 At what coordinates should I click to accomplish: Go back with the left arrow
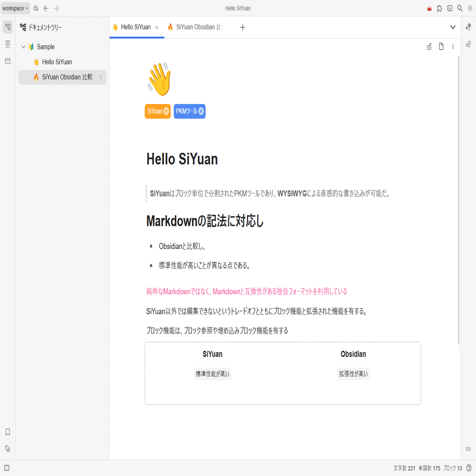(x=46, y=8)
